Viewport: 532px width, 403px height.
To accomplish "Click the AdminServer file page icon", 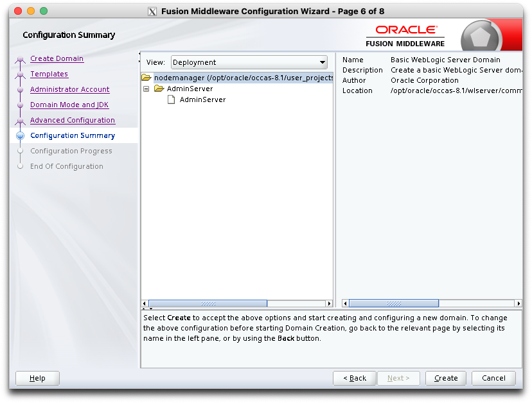I will point(172,99).
